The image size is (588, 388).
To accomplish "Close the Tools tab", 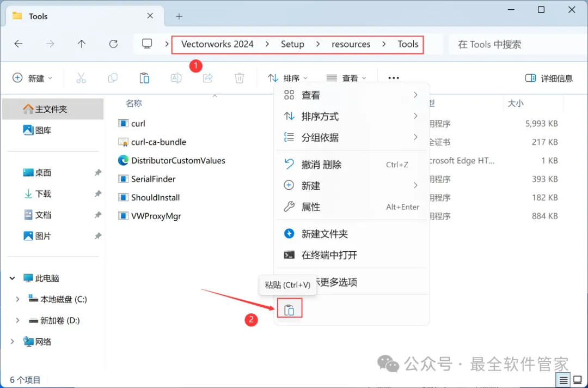I will point(150,16).
